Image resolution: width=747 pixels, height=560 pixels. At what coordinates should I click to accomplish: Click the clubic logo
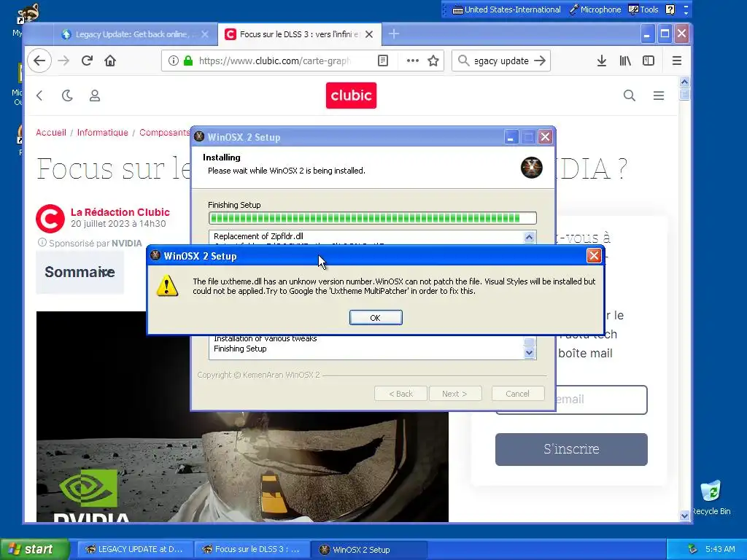[x=351, y=96]
